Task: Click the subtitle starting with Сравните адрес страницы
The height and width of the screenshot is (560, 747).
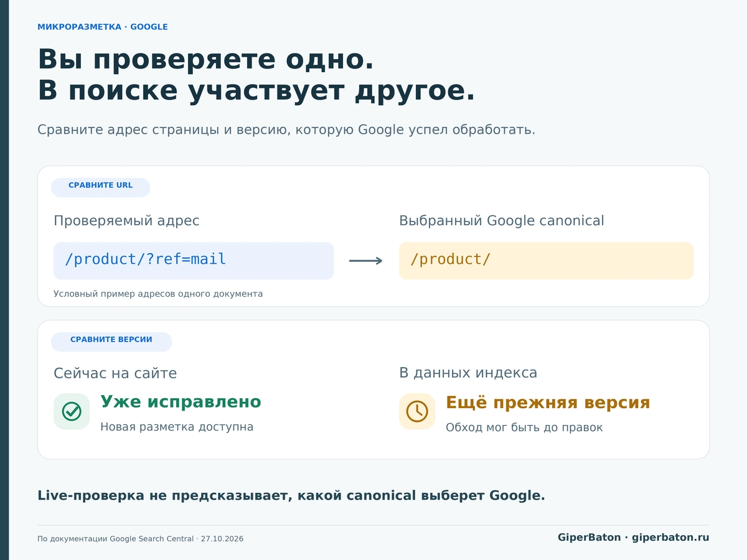Action: (x=286, y=130)
